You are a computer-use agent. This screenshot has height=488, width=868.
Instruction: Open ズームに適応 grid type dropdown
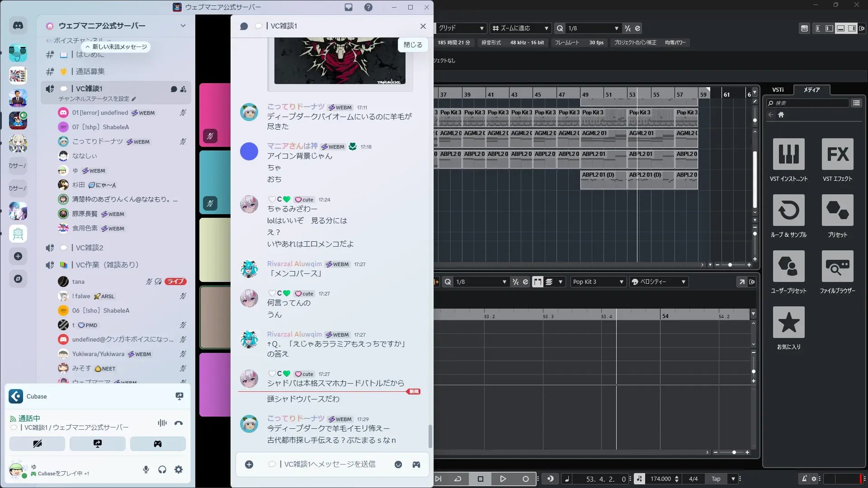pos(520,28)
